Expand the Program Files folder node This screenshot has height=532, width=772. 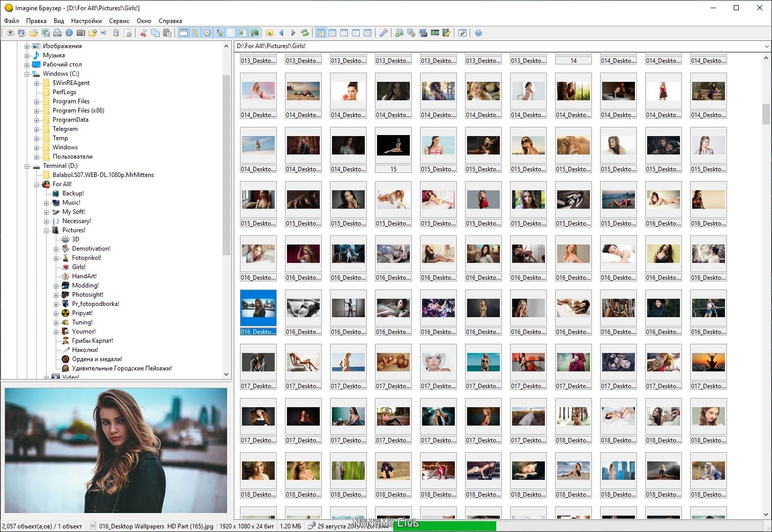pyautogui.click(x=36, y=101)
